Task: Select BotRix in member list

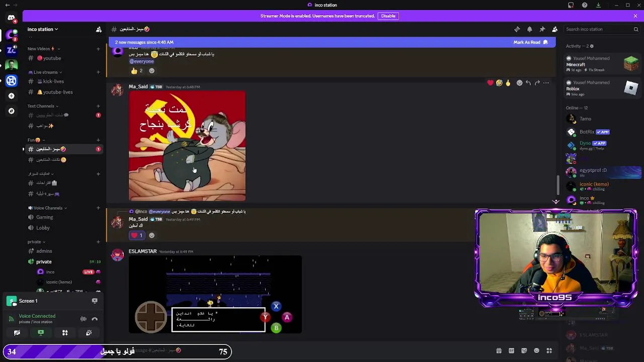Action: click(x=602, y=132)
